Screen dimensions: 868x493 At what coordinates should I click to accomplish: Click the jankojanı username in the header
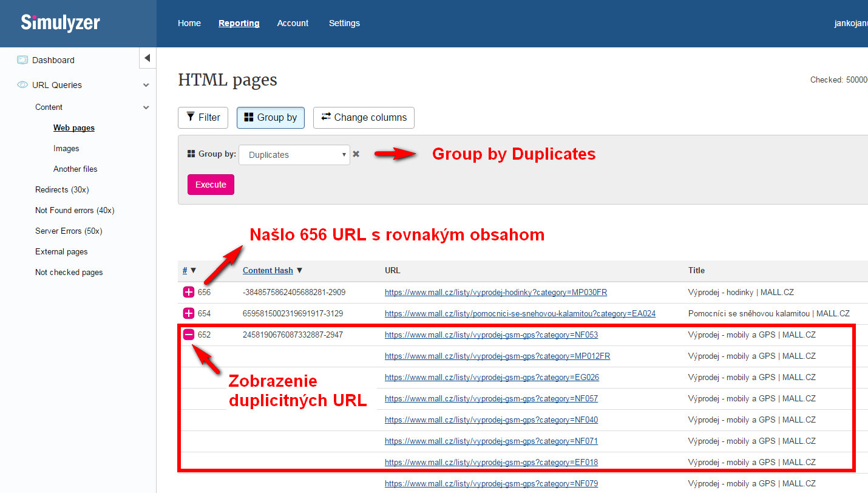pyautogui.click(x=852, y=23)
